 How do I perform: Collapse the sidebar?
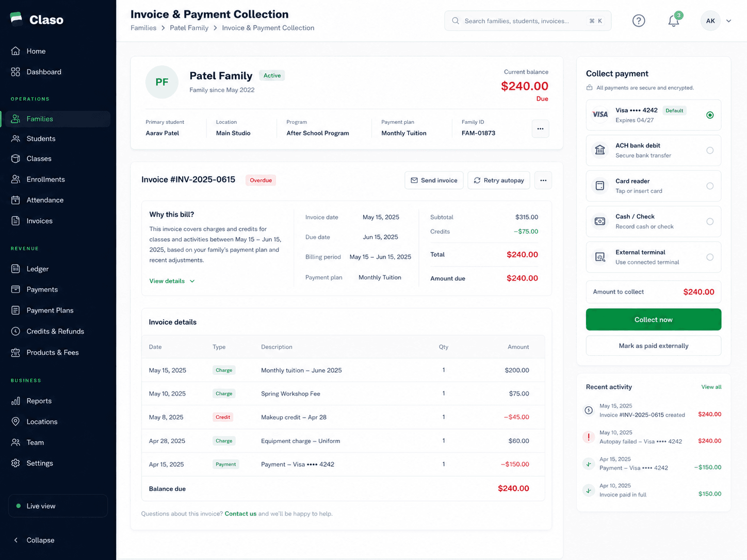[34, 540]
